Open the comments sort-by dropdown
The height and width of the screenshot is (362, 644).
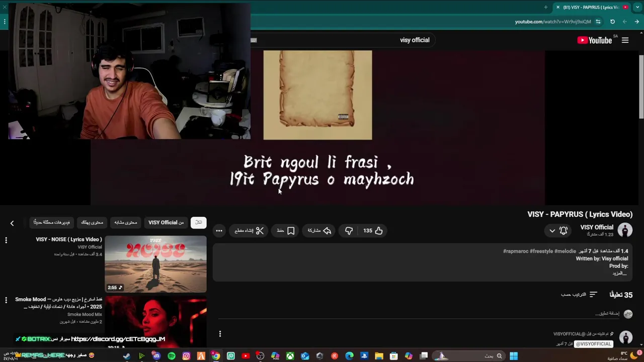[x=579, y=295]
